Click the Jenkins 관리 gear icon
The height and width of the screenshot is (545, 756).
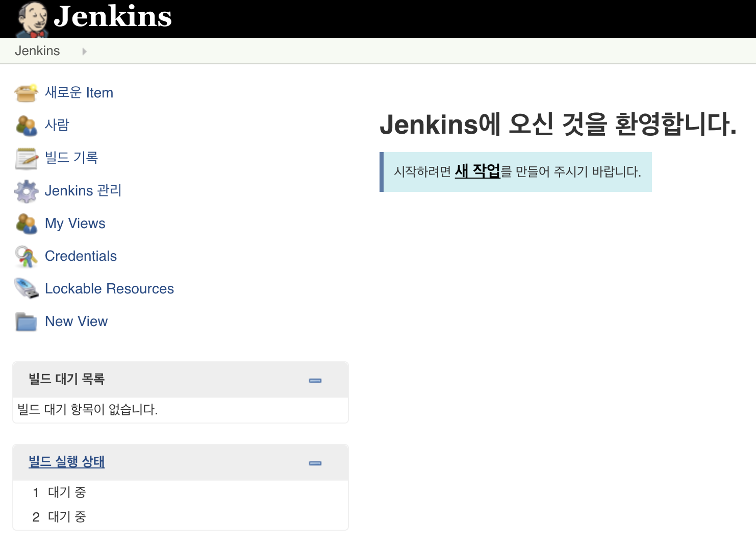pyautogui.click(x=26, y=191)
